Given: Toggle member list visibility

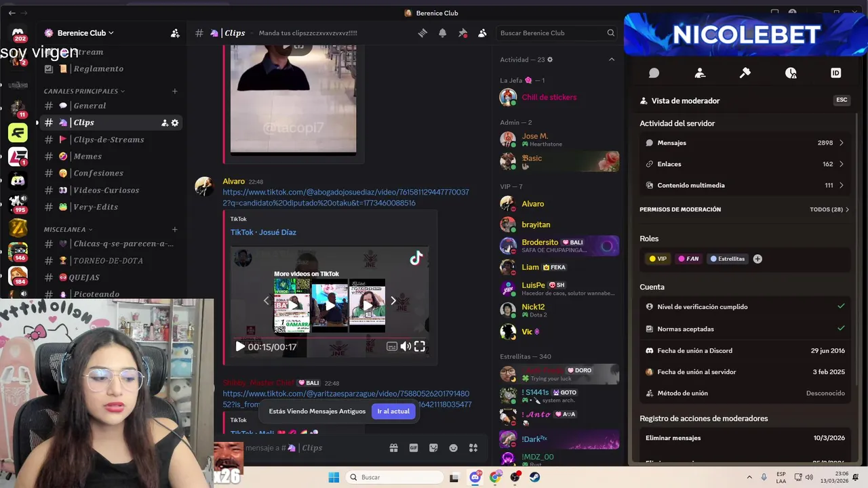Looking at the screenshot, I should click(482, 33).
